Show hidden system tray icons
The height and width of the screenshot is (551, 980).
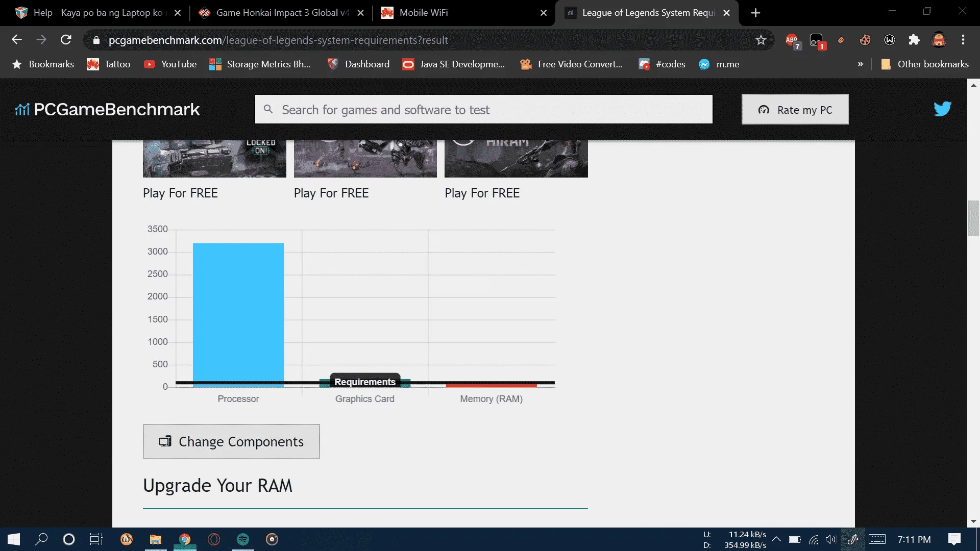(776, 539)
